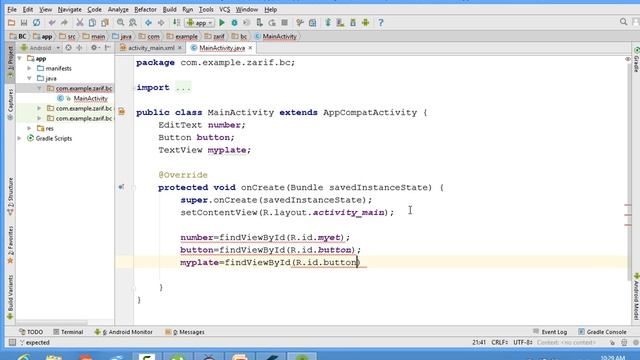
Task: Close the MainActivity.java tab
Action: [250, 48]
